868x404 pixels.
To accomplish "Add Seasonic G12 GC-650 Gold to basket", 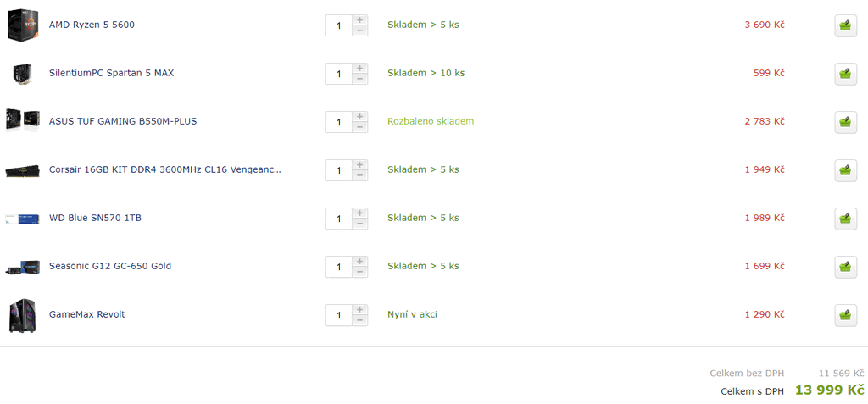I will (x=845, y=267).
